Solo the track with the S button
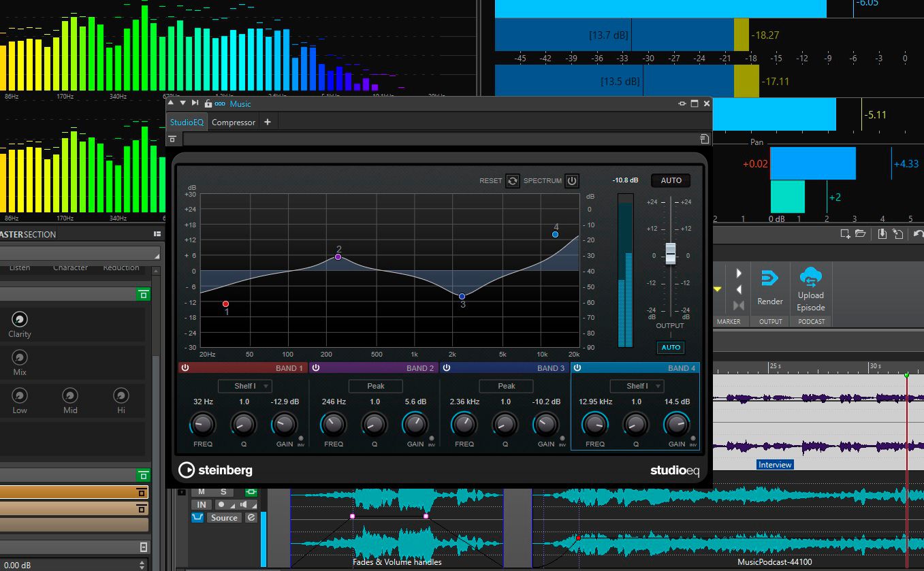This screenshot has width=924, height=571. click(223, 491)
